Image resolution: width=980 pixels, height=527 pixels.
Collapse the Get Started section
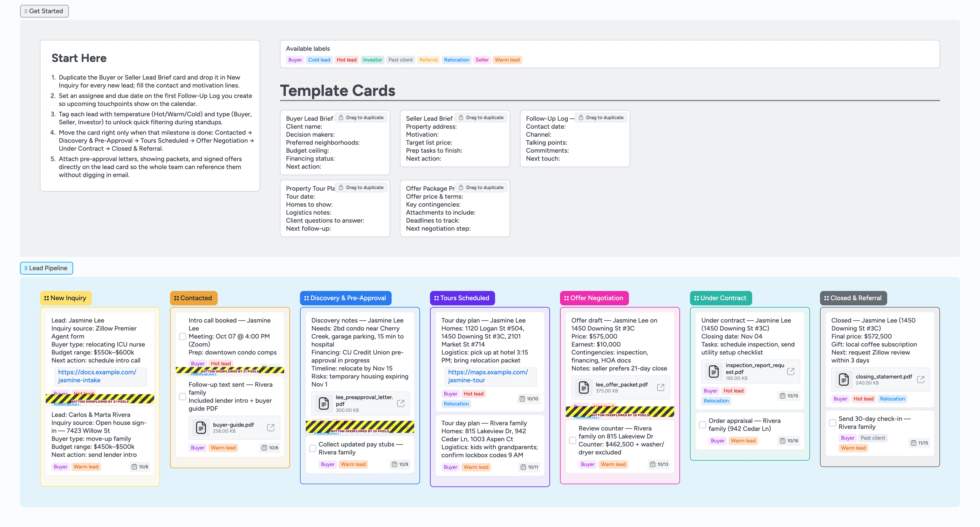pos(44,11)
